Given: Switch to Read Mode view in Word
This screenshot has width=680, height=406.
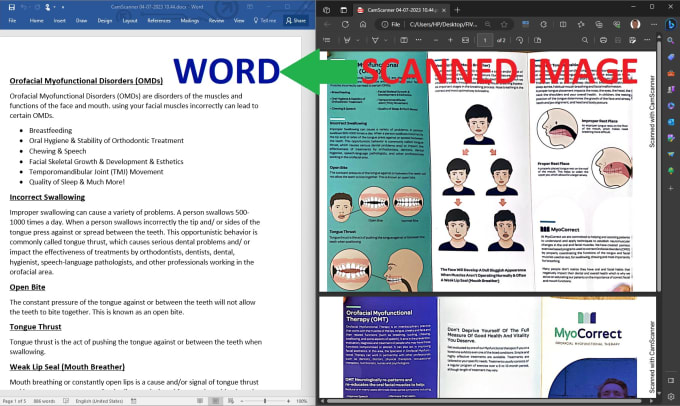Looking at the screenshot, I should click(x=200, y=401).
